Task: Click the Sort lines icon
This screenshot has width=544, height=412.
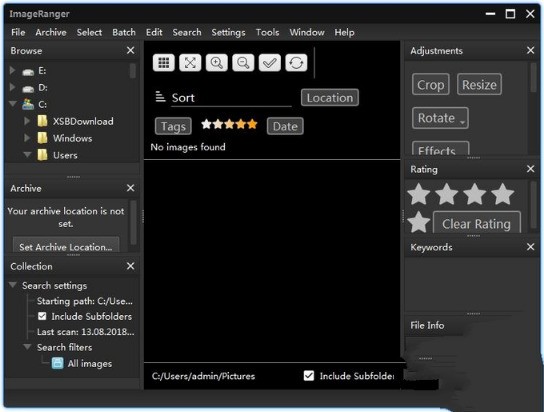Action: [x=160, y=97]
